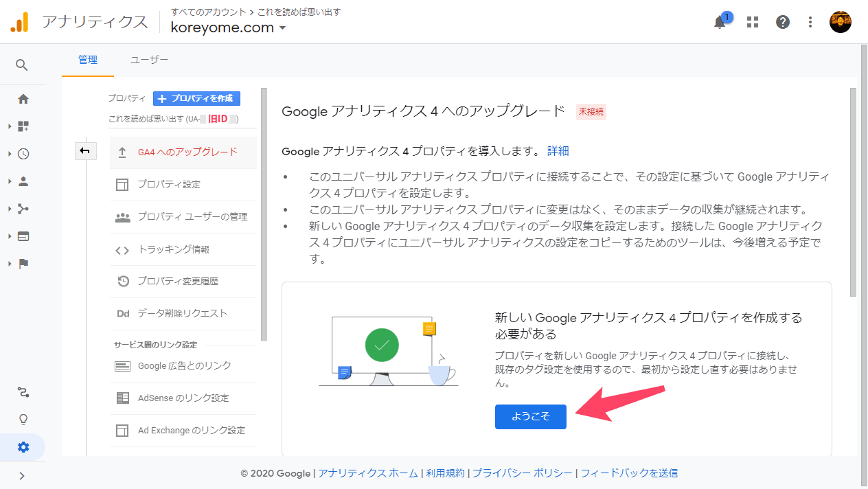Screen dimensions: 868x489
Task: Open Discover lightbulb icon in sidebar
Action: 23,420
